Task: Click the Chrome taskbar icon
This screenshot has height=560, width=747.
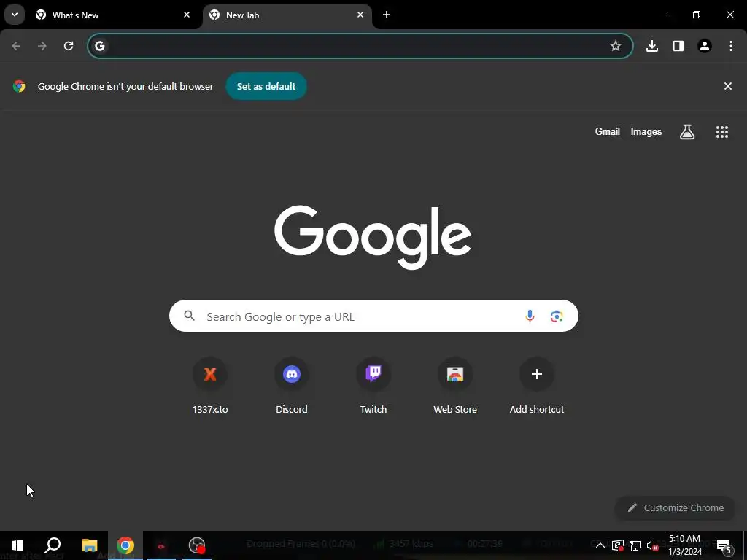Action: (x=125, y=545)
